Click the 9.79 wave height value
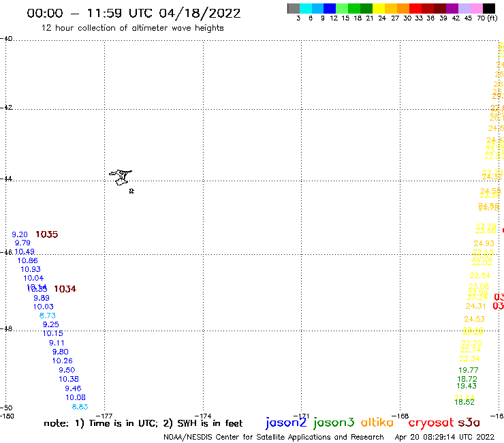 click(x=22, y=243)
